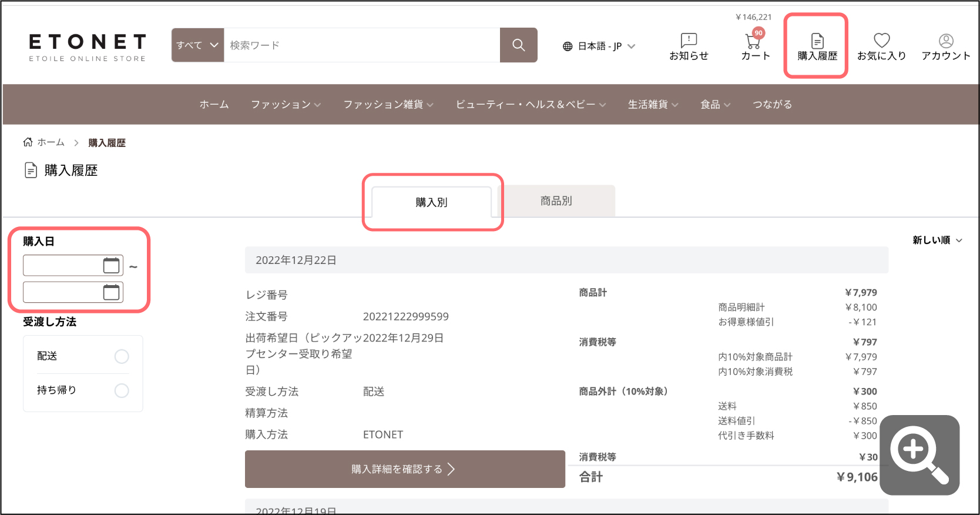Image resolution: width=980 pixels, height=515 pixels.
Task: Open the お気に入り heart icon
Action: tap(881, 46)
